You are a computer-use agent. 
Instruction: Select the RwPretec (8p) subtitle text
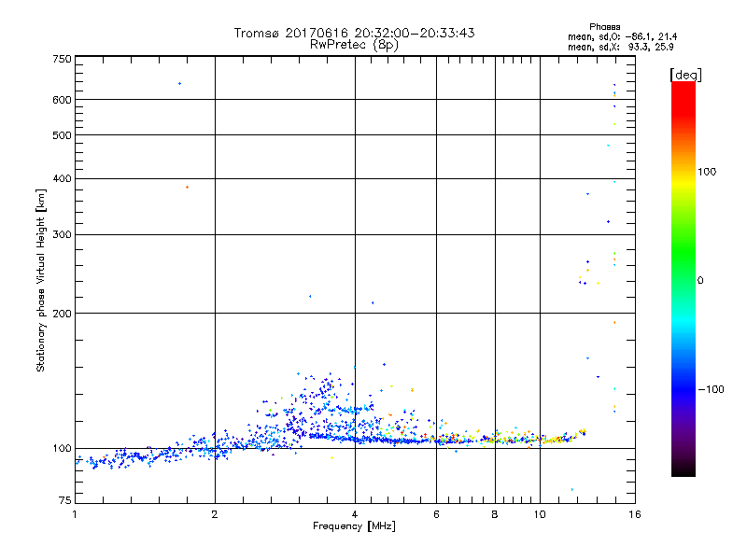point(354,44)
